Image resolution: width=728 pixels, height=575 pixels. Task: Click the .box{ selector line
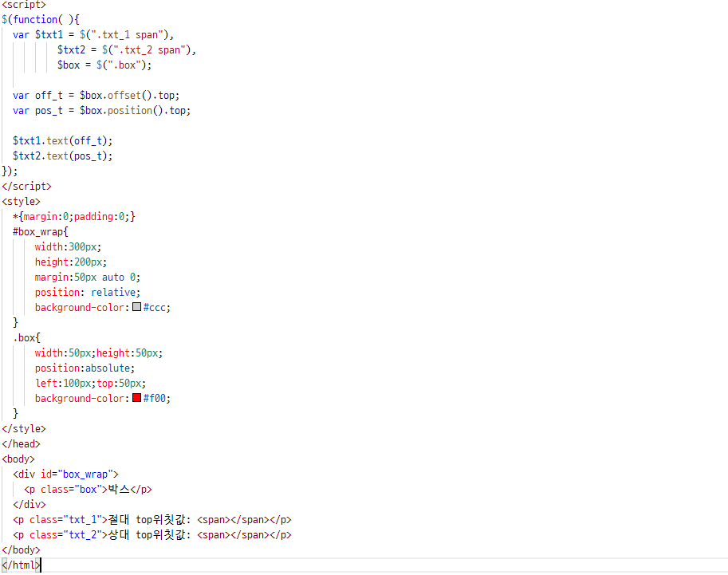tap(26, 337)
